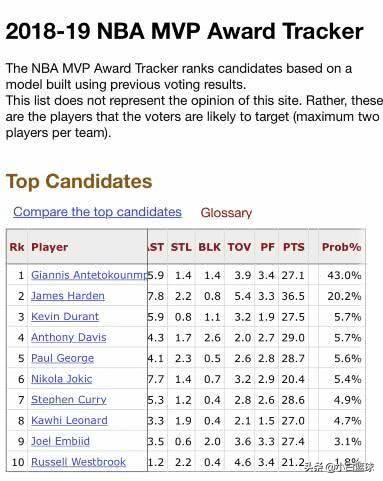This screenshot has height=481, width=383.
Task: Open the Compare the top candidates link
Action: point(97,212)
